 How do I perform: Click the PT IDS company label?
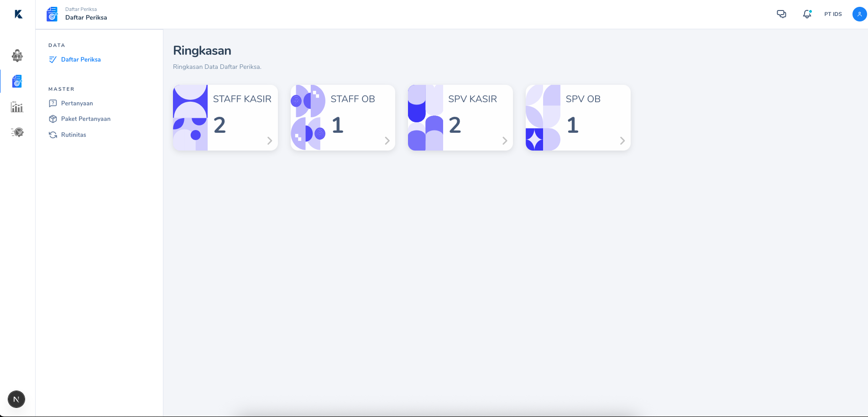pyautogui.click(x=833, y=14)
